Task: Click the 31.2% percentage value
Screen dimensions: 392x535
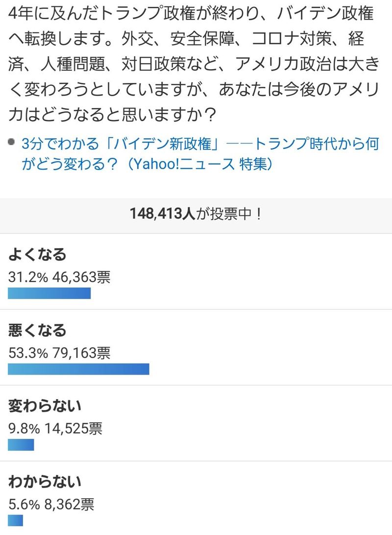Action: [x=28, y=277]
